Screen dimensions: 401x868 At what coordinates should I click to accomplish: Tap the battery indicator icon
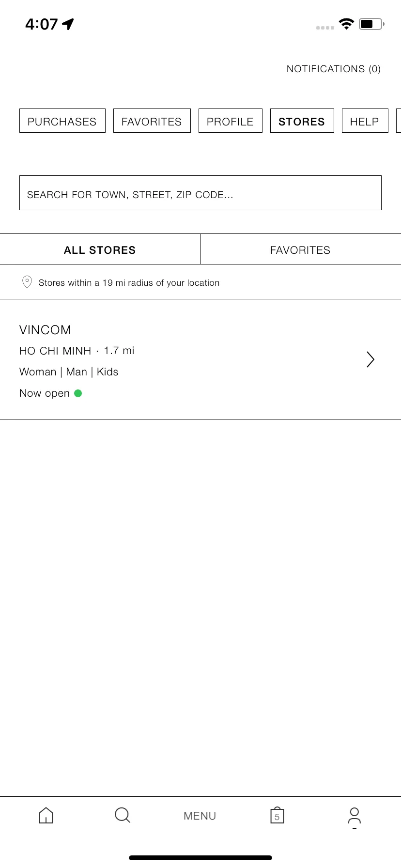(x=371, y=24)
